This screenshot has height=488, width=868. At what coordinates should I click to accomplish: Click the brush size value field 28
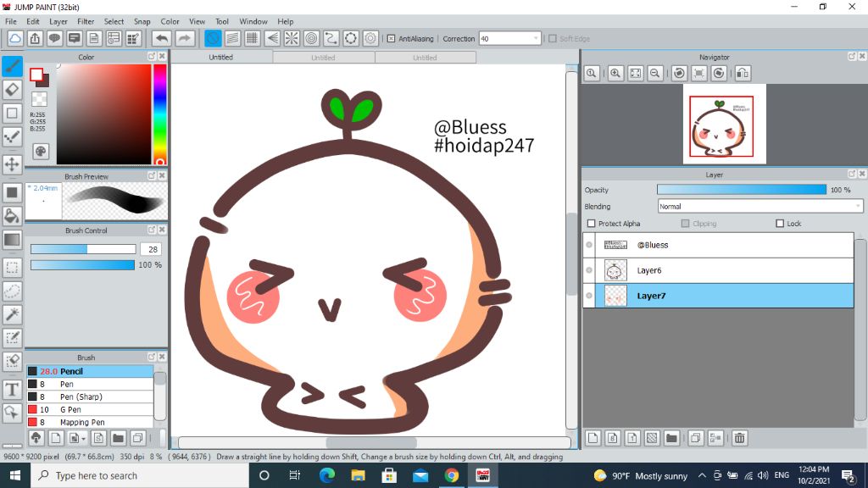[x=151, y=250]
